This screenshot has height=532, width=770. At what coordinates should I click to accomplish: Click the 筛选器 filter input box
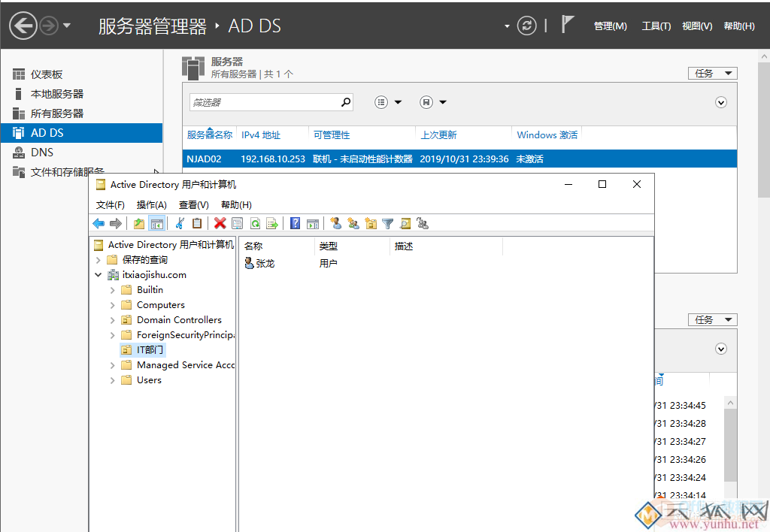263,102
